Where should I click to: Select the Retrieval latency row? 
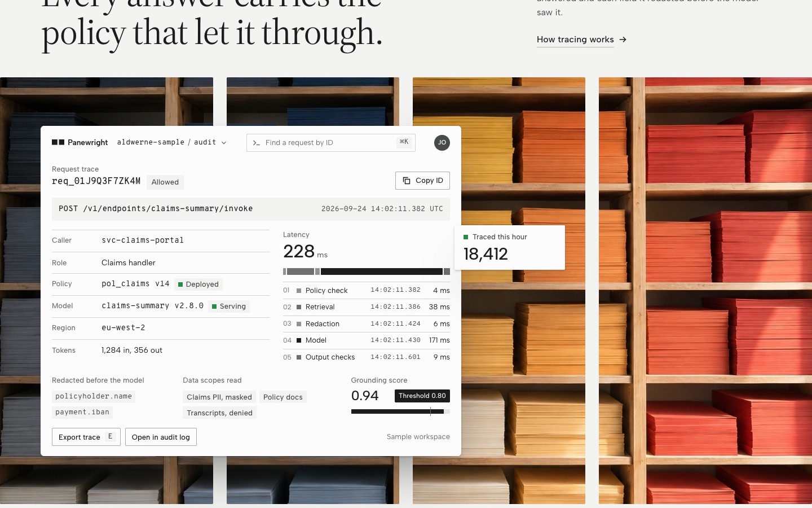[367, 307]
